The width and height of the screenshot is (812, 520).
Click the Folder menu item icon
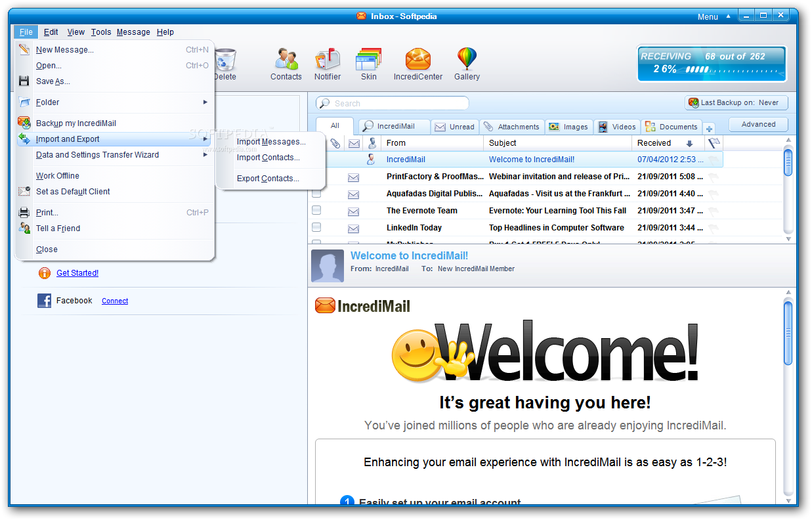(24, 102)
